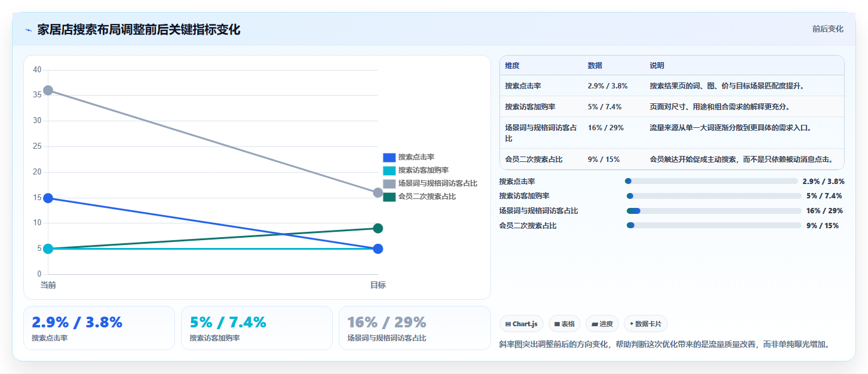Click the 维度 column header
The width and height of the screenshot is (868, 374).
click(x=512, y=66)
